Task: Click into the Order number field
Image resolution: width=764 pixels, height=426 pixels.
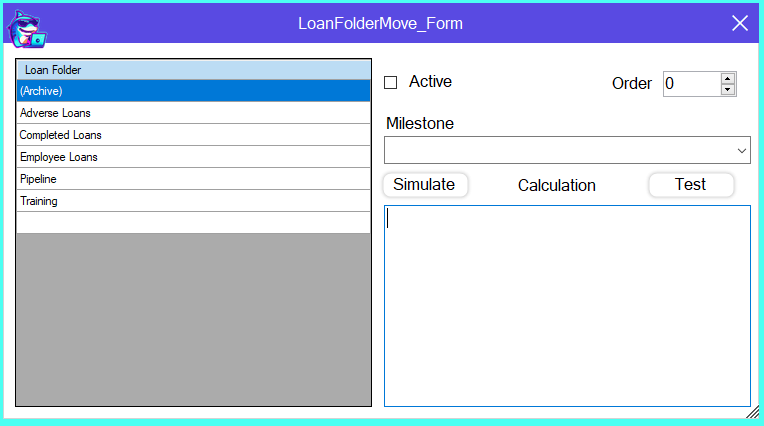Action: click(691, 84)
